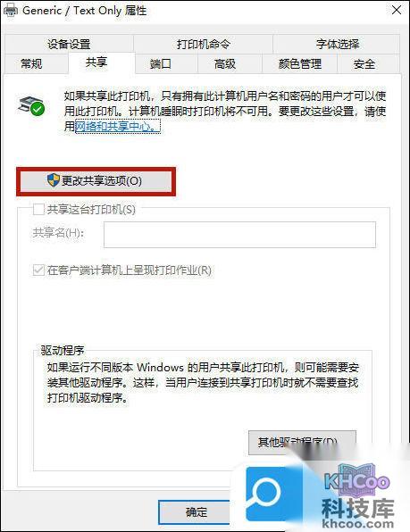Open the 网络和共享中心 link

click(x=117, y=127)
